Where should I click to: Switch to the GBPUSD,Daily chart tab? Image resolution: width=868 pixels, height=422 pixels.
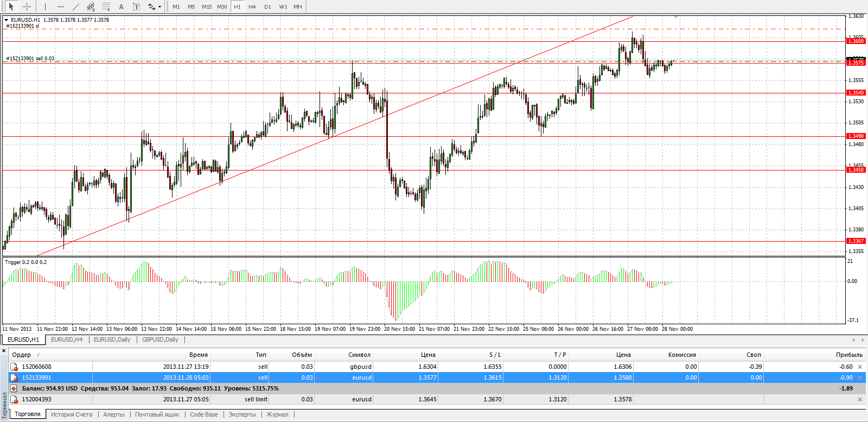pyautogui.click(x=160, y=339)
